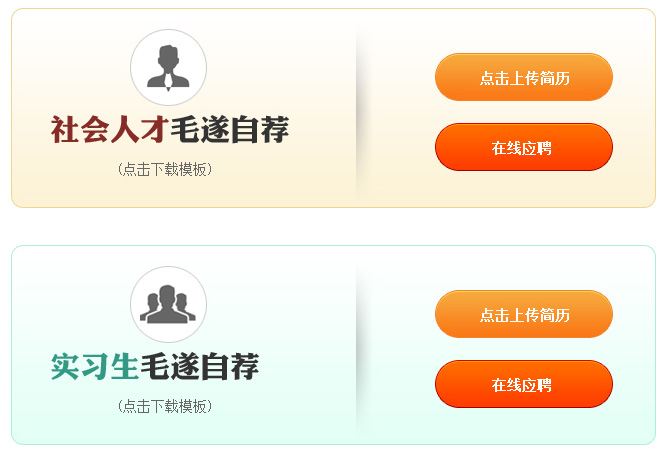663x454 pixels.
Task: Upload resume in the intern card
Action: tap(523, 315)
